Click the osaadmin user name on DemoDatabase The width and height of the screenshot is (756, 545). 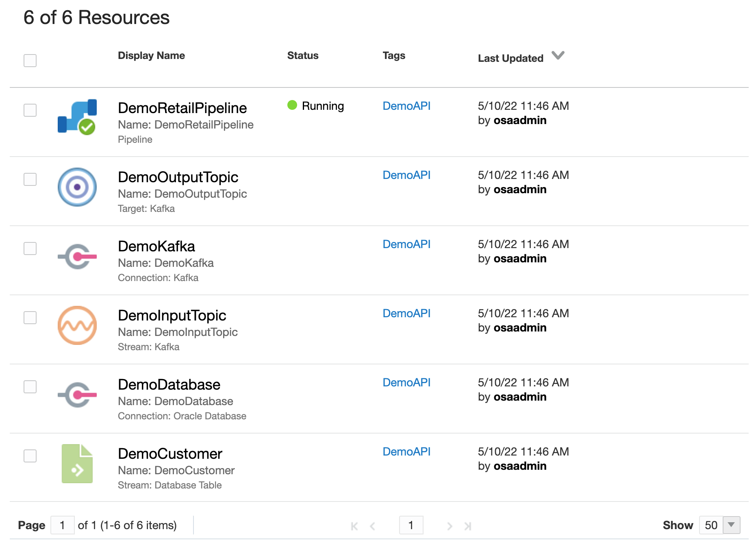520,397
